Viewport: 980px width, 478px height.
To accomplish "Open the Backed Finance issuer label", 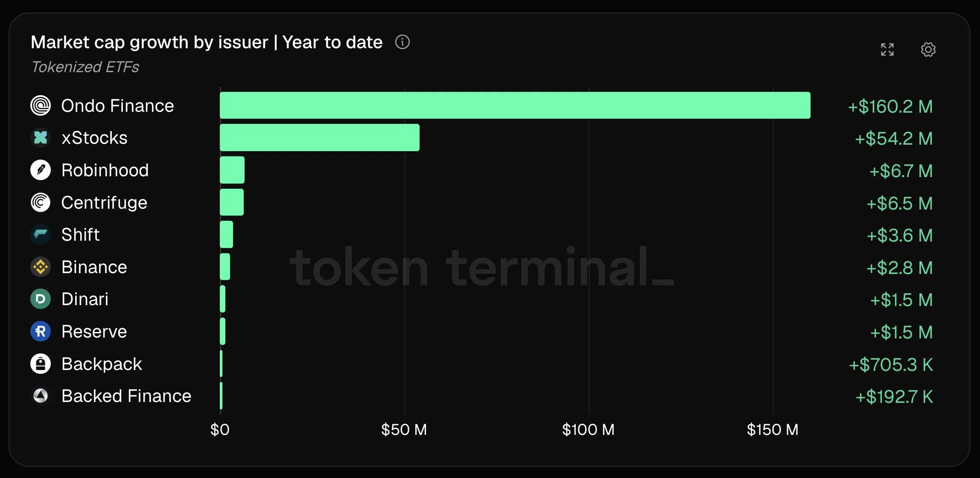I will coord(126,396).
